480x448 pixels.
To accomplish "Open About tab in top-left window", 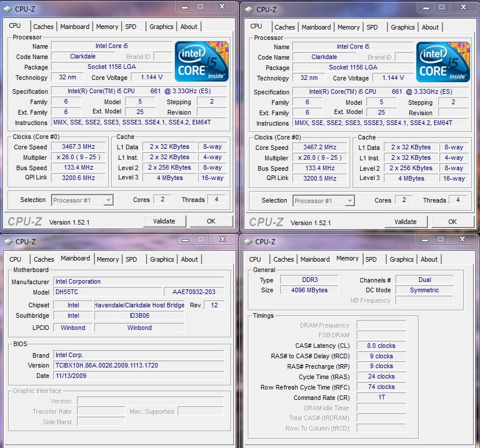I will (x=189, y=27).
